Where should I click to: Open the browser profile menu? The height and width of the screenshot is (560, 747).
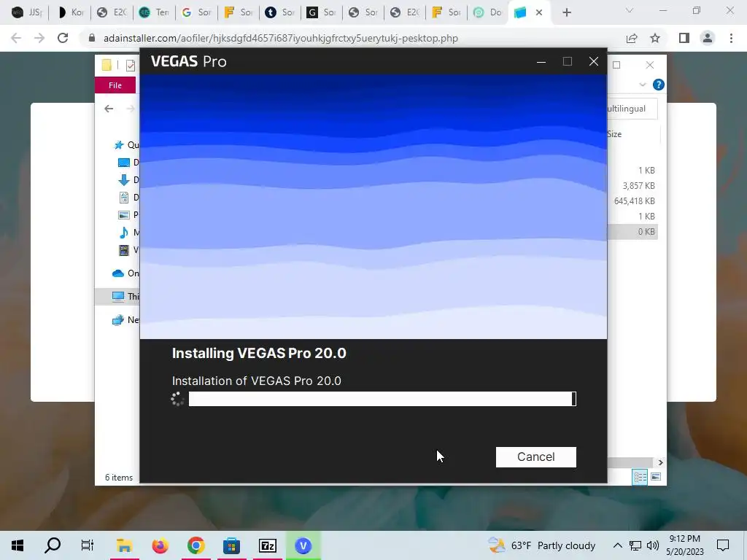click(708, 38)
